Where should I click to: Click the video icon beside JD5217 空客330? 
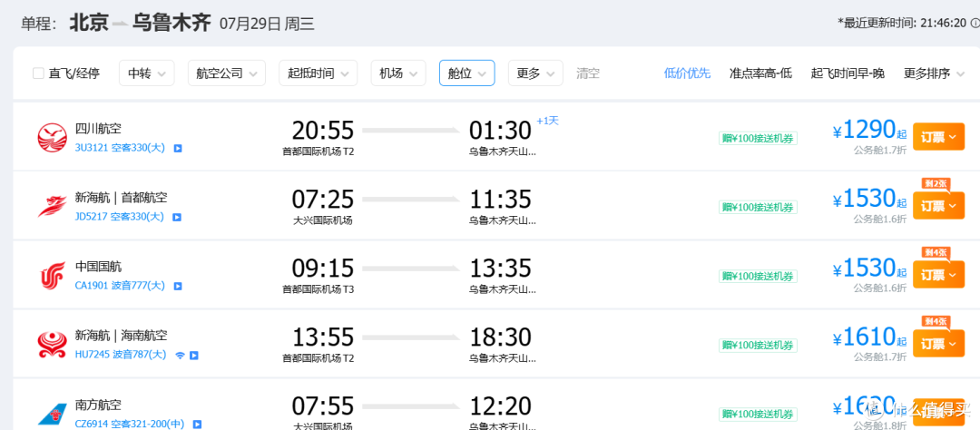[178, 218]
